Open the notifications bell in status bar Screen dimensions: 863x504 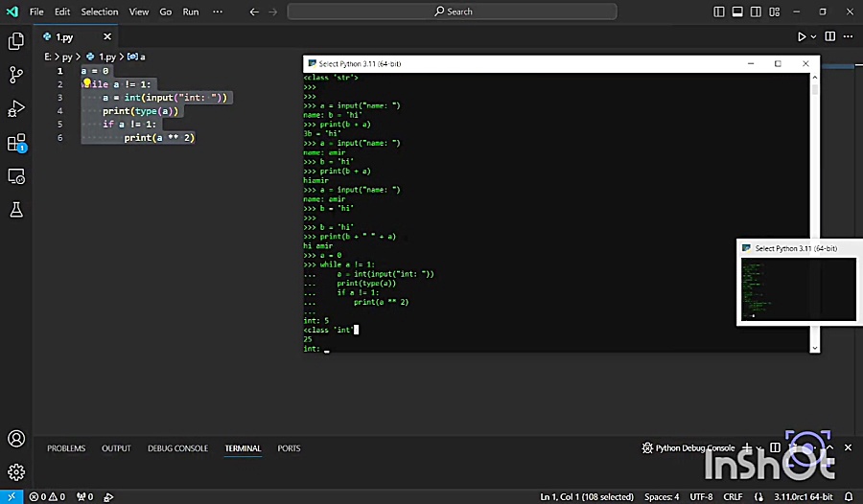pyautogui.click(x=849, y=497)
